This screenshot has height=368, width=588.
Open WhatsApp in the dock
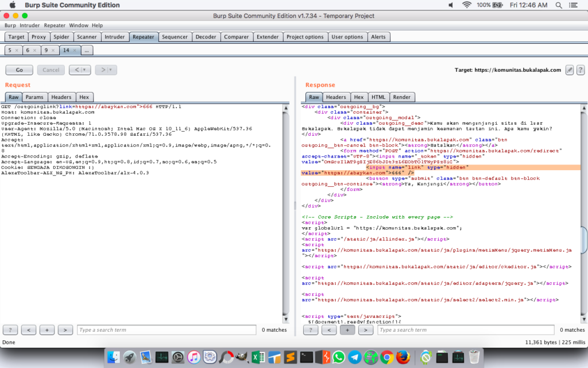click(338, 357)
